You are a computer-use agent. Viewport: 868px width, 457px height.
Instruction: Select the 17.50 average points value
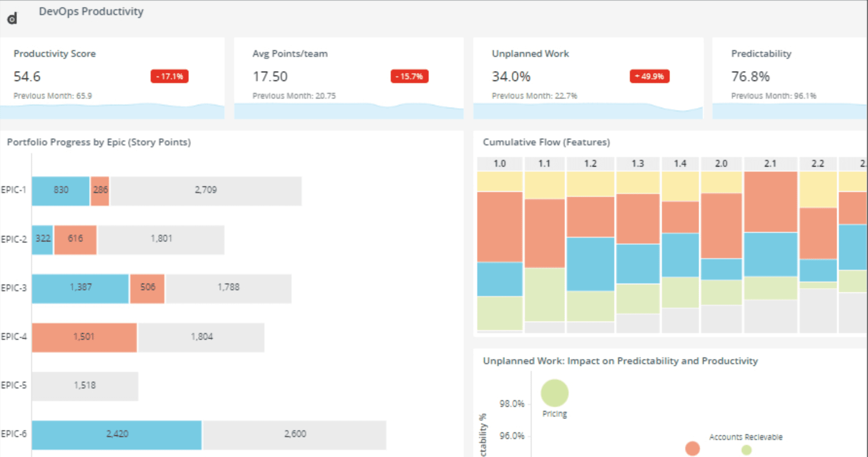(270, 76)
